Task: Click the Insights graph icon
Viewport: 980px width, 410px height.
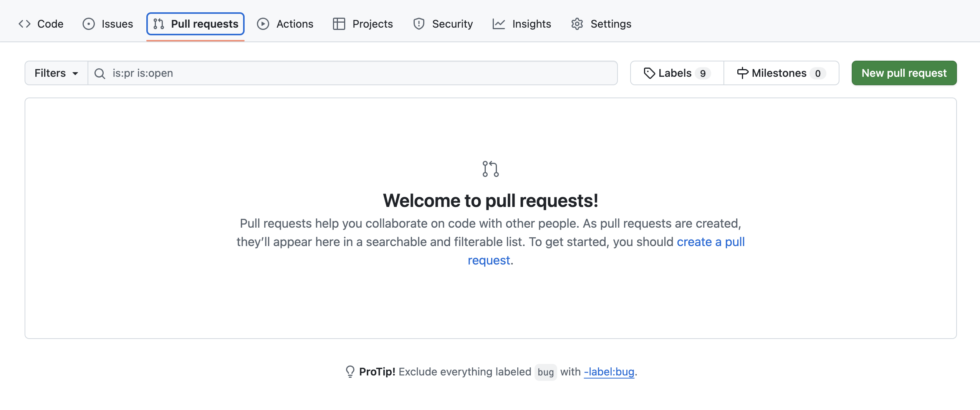Action: [498, 23]
